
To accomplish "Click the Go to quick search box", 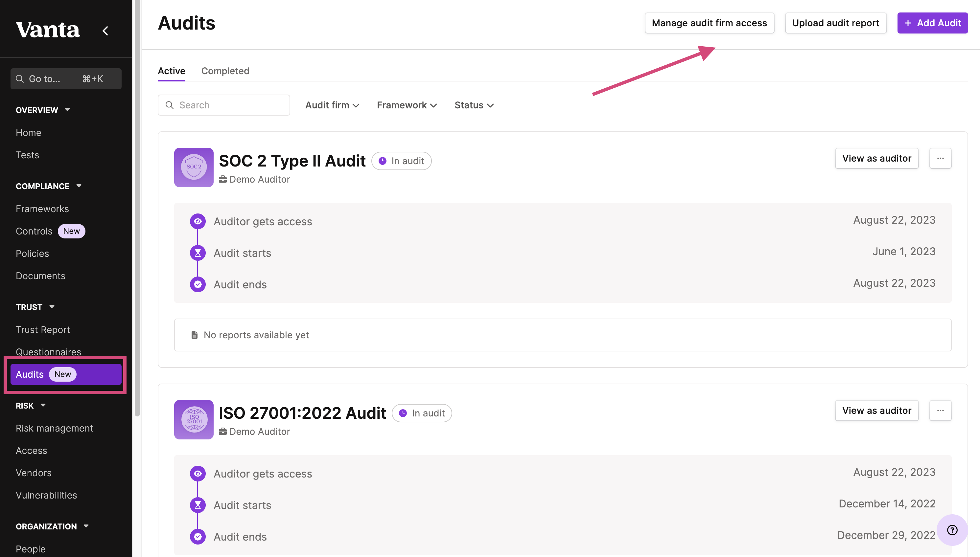I will 66,79.
